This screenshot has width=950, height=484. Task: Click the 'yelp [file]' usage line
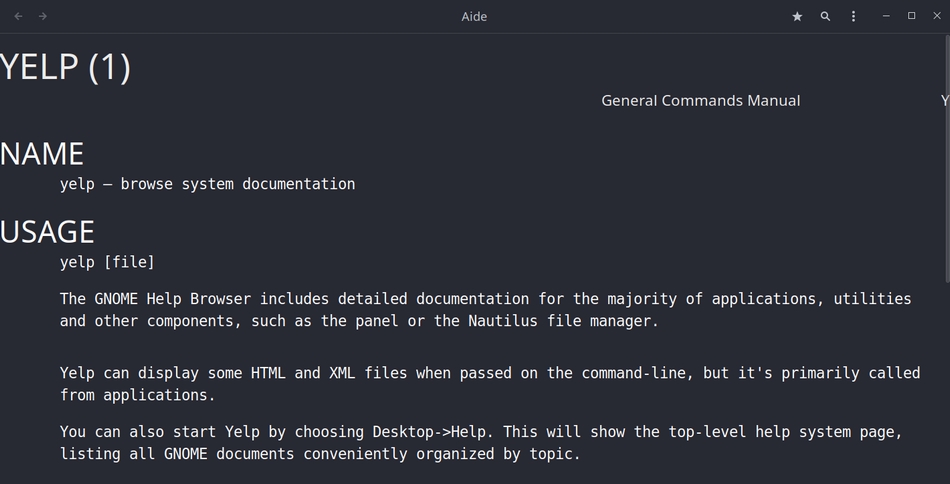coord(107,262)
